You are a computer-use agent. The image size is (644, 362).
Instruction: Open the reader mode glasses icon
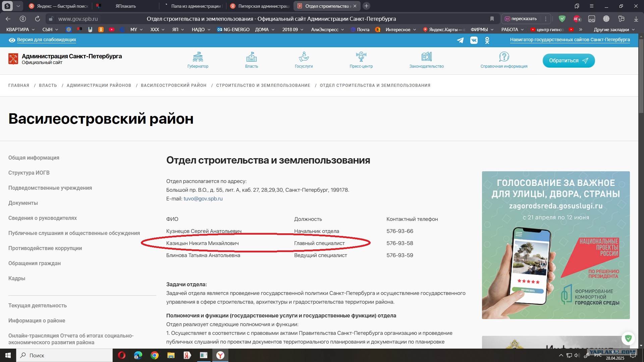(x=592, y=19)
